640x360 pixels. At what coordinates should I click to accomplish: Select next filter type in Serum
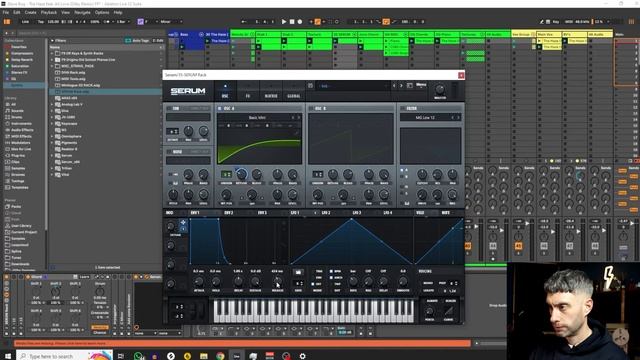pos(458,118)
